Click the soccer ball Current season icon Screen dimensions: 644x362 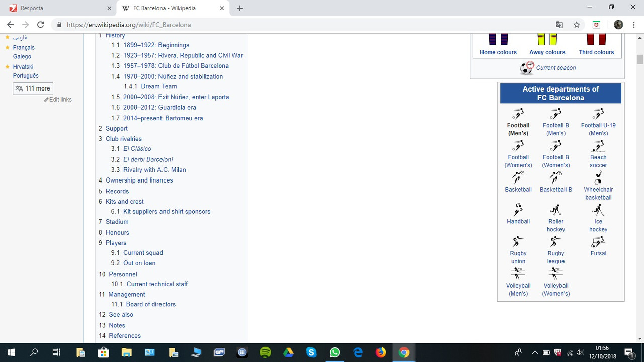[527, 68]
